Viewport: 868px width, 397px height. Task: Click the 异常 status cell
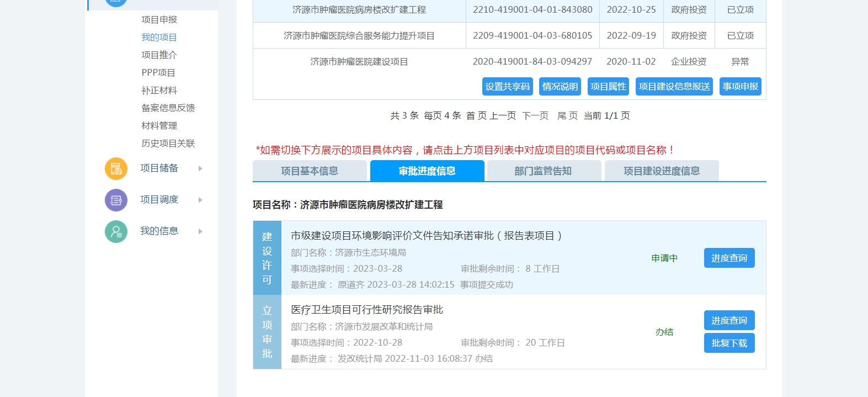(740, 62)
